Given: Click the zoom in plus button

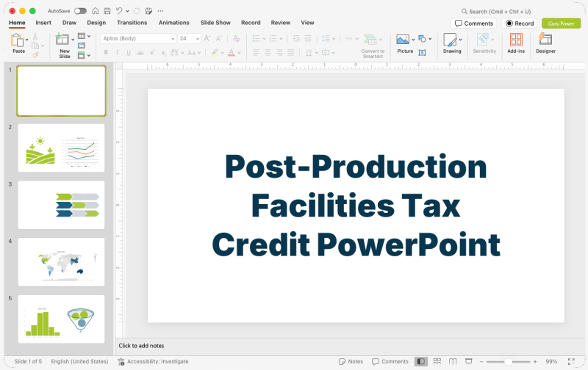Looking at the screenshot, I should click(535, 361).
